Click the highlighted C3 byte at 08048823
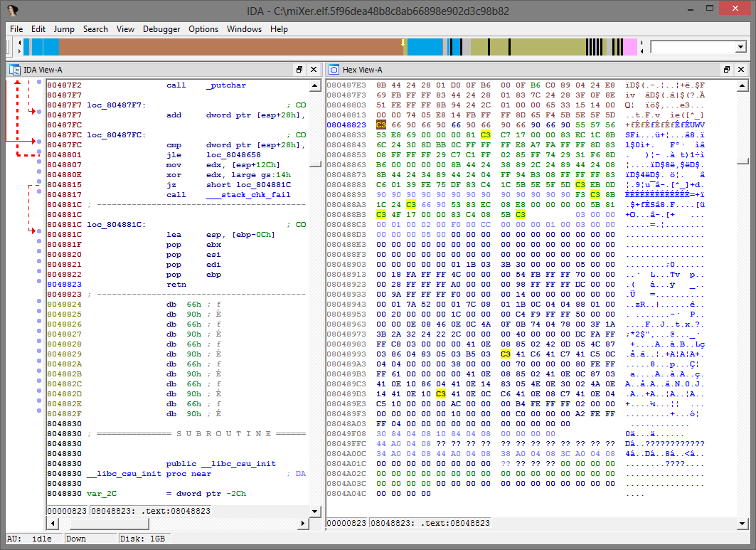Image resolution: width=756 pixels, height=550 pixels. [x=381, y=125]
